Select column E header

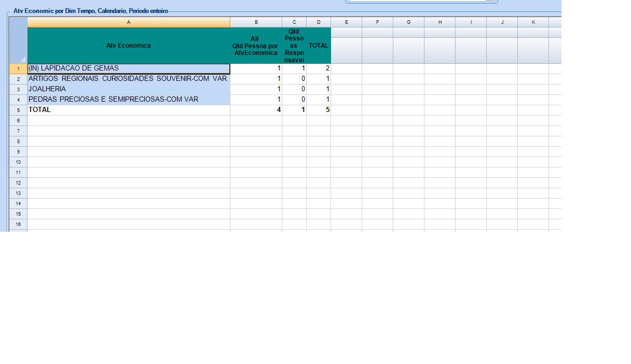pyautogui.click(x=347, y=22)
